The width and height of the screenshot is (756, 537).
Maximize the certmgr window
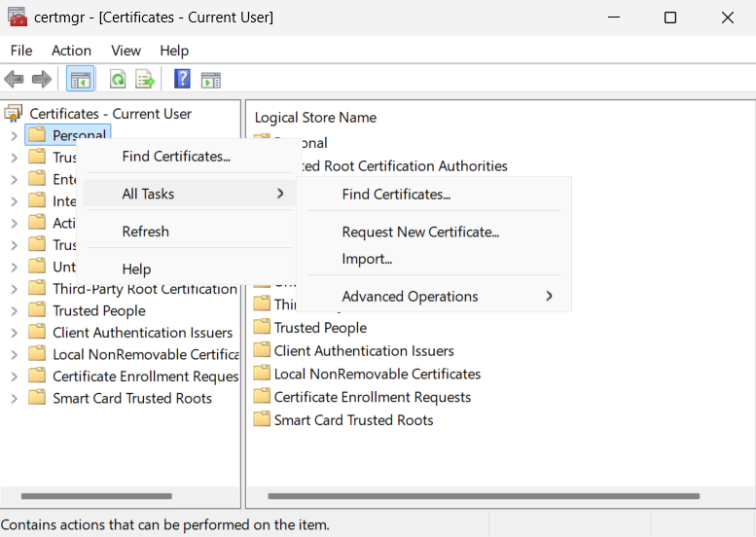pos(670,18)
